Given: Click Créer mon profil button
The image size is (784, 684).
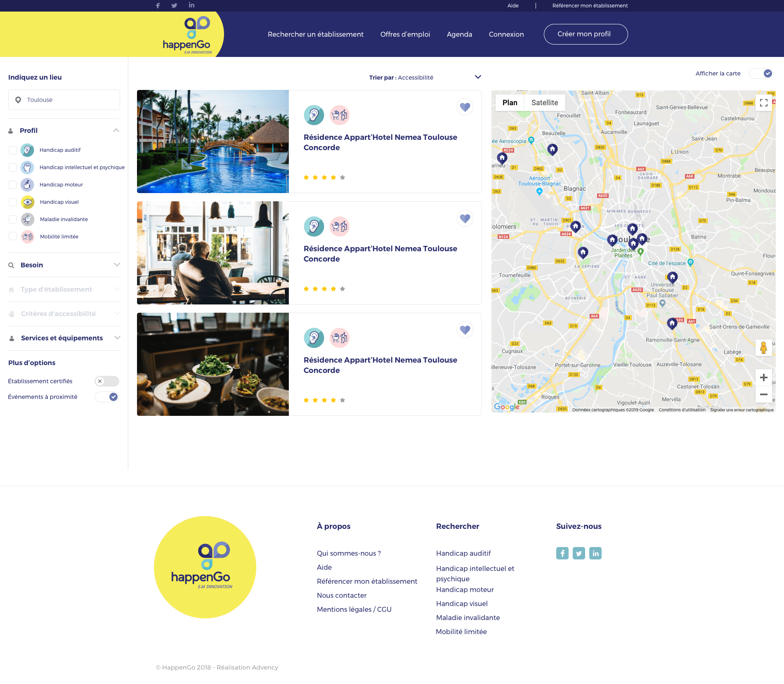Looking at the screenshot, I should [586, 34].
